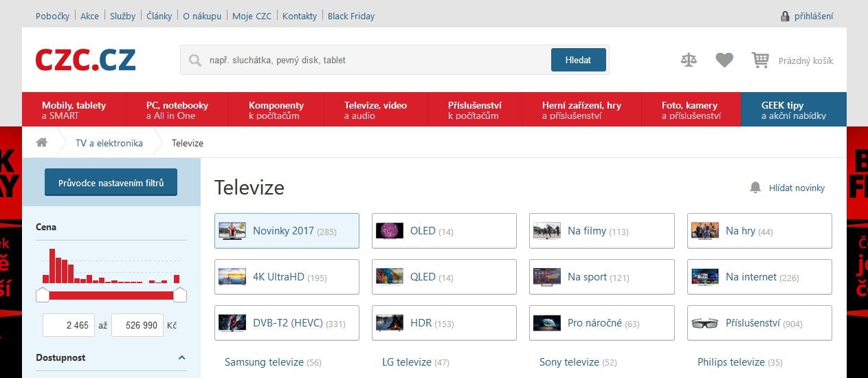Open the product comparison scales icon
Image resolution: width=868 pixels, height=378 pixels.
pyautogui.click(x=688, y=60)
